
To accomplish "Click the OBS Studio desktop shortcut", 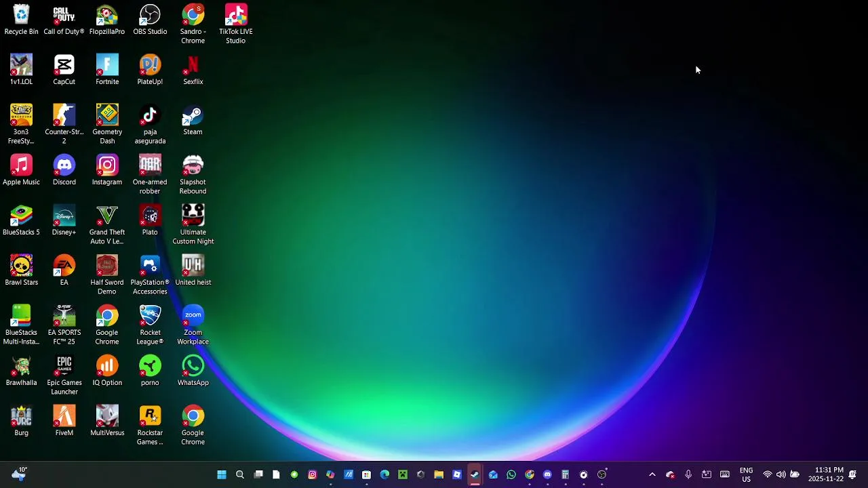I will tap(150, 20).
